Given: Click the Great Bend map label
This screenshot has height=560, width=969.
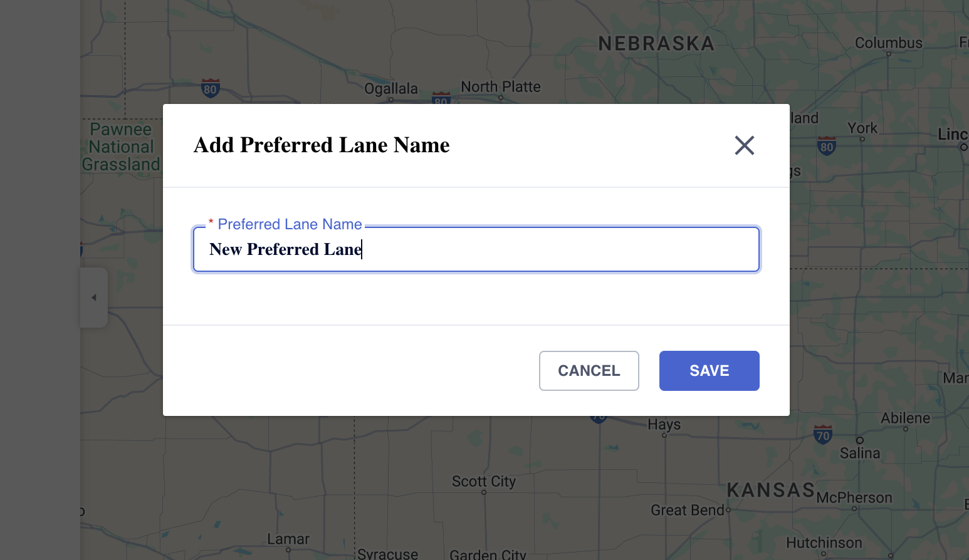Looking at the screenshot, I should click(x=687, y=511).
